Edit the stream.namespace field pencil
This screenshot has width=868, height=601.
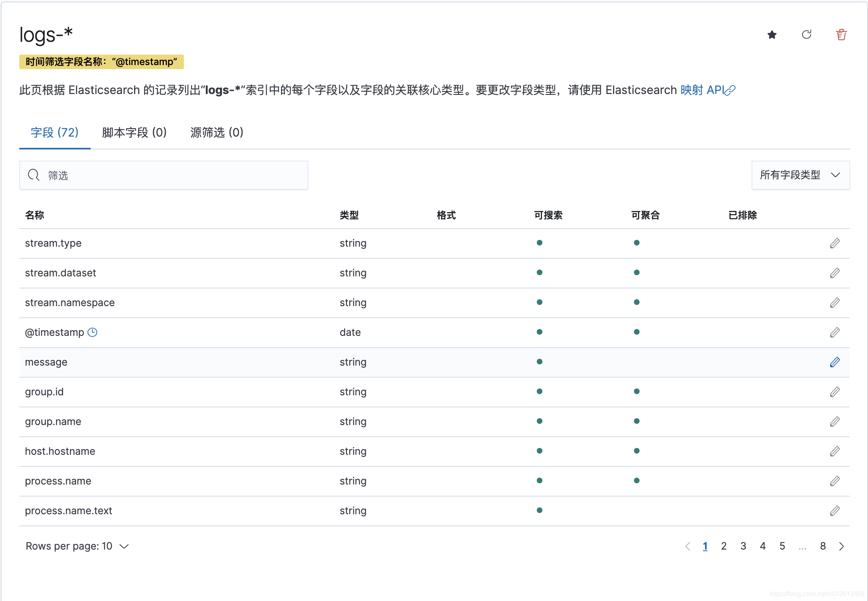[x=835, y=303]
